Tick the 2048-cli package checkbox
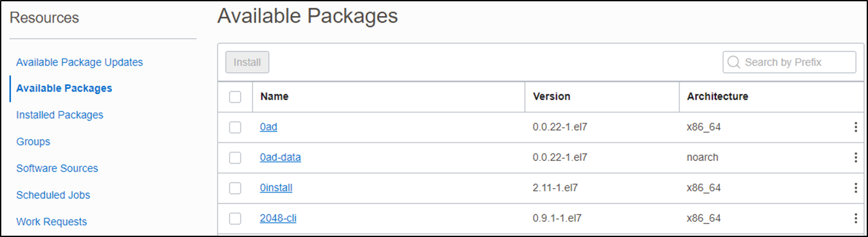The image size is (868, 237). click(235, 218)
